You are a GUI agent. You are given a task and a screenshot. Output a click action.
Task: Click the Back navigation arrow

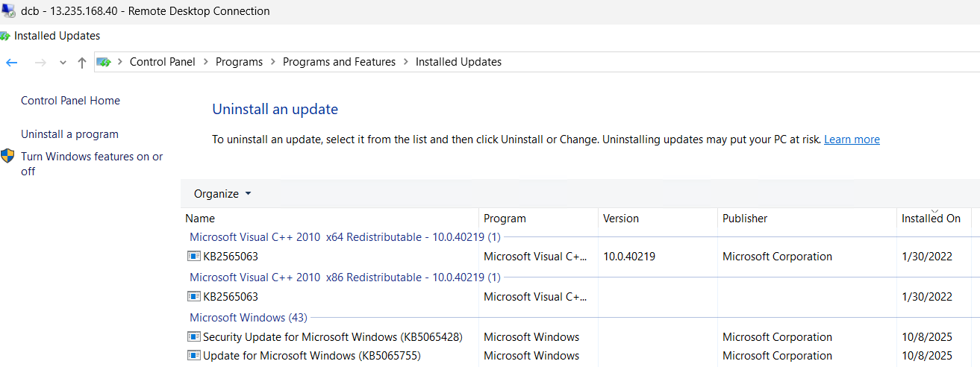tap(12, 63)
